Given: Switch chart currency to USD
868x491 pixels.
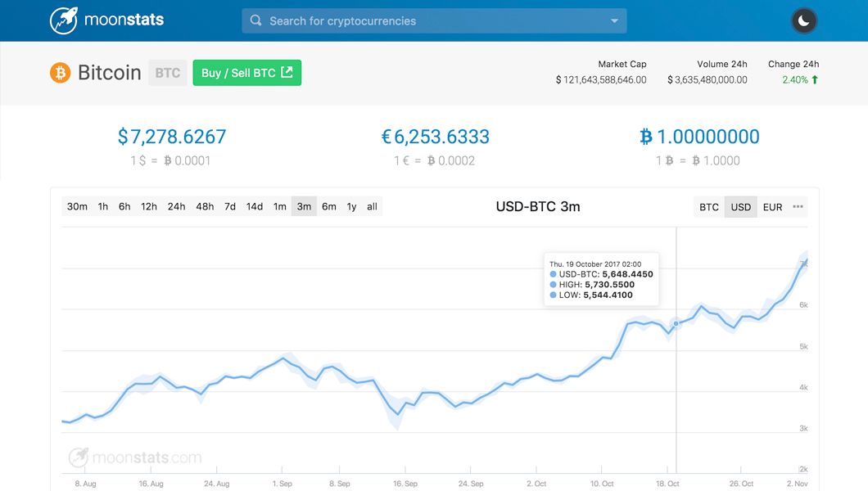Looking at the screenshot, I should 741,207.
